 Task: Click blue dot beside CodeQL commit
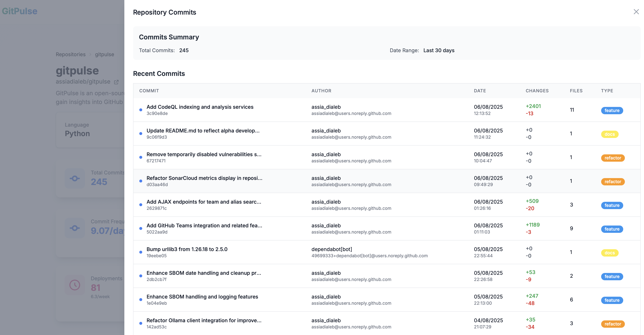(x=141, y=110)
